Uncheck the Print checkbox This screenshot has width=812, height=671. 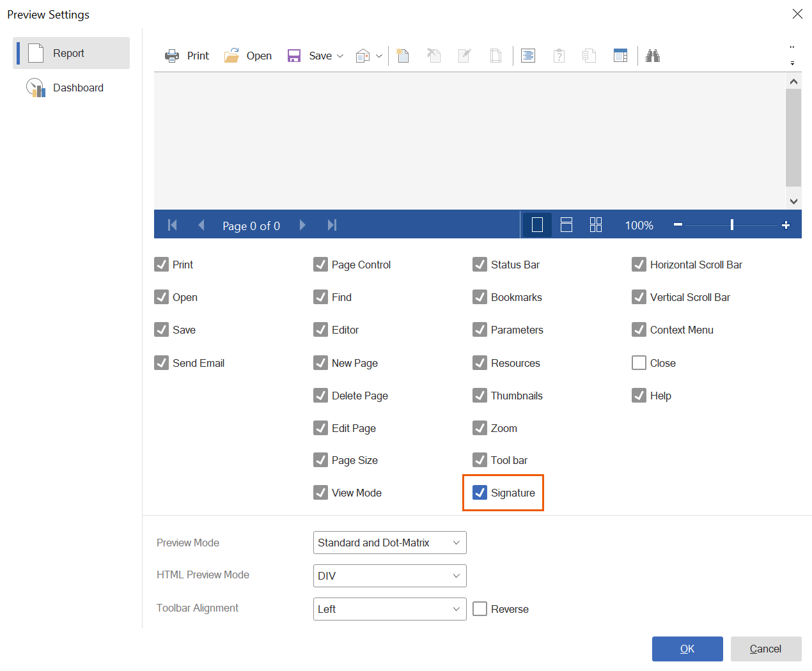tap(161, 265)
